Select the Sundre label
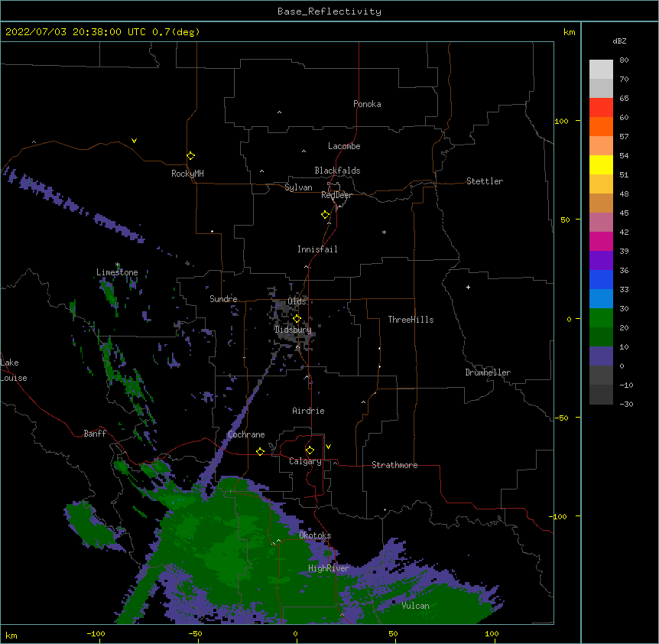Image resolution: width=659 pixels, height=644 pixels. [223, 299]
